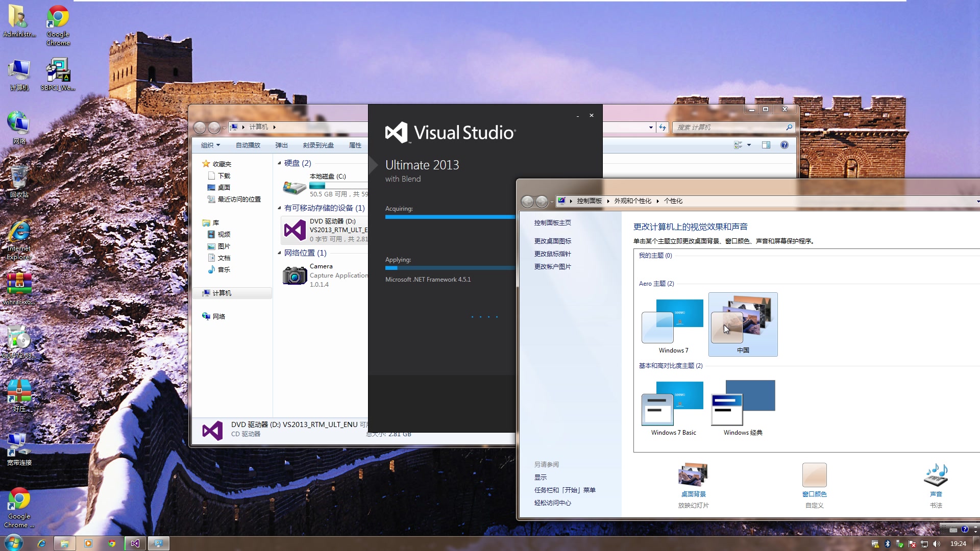Viewport: 980px width, 551px height.
Task: Open the Explorer address bar history dropdown
Action: [651, 128]
